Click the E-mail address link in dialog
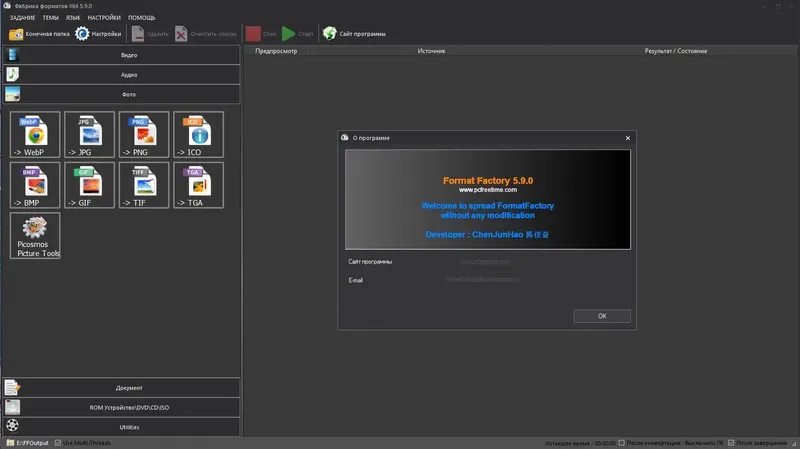800x449 pixels. coord(482,279)
